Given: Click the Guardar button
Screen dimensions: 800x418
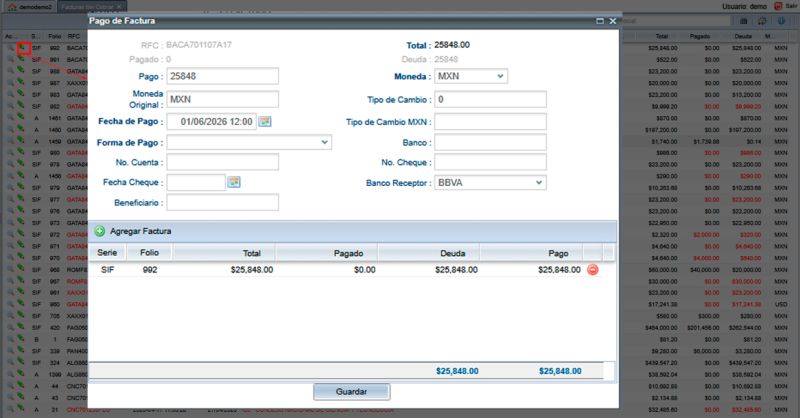Looking at the screenshot, I should (x=352, y=391).
